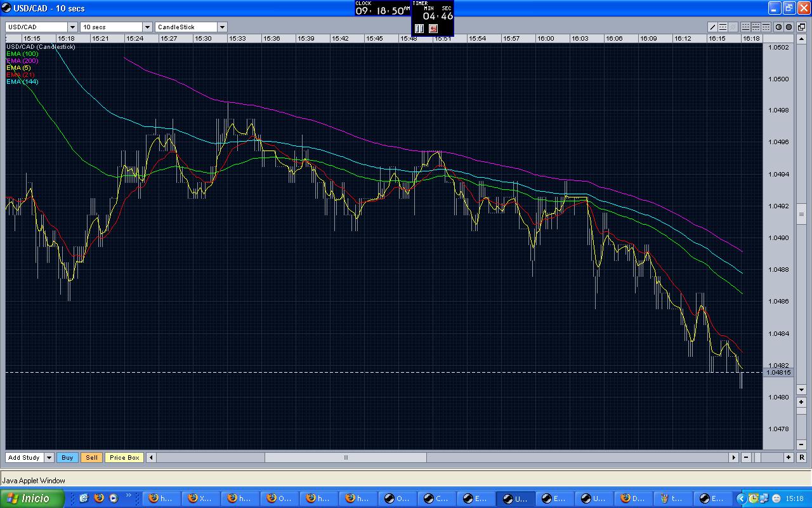Viewport: 812px width, 508px height.
Task: Expand the CandleStick chart type dropdown
Action: click(x=222, y=27)
